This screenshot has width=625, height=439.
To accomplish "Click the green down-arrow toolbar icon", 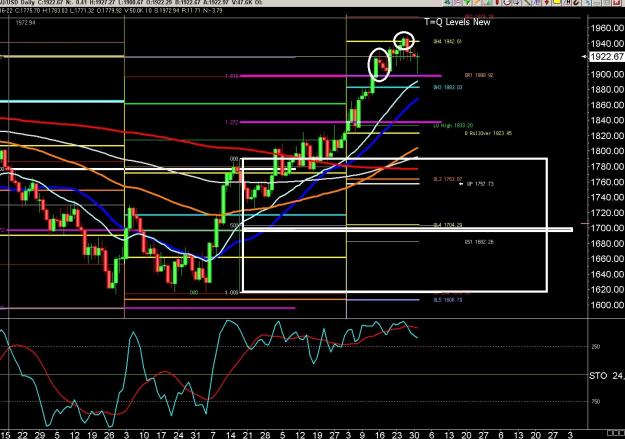I will click(x=467, y=2).
